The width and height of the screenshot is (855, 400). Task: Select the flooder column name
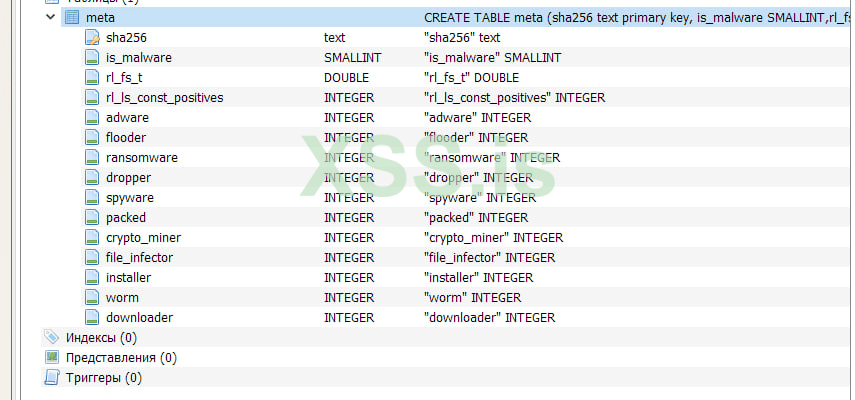[126, 138]
